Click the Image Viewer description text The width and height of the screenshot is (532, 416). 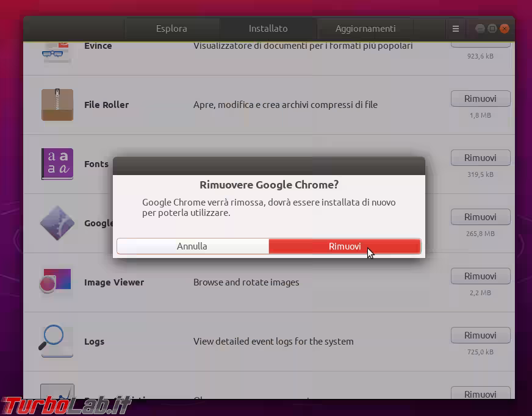(x=246, y=282)
